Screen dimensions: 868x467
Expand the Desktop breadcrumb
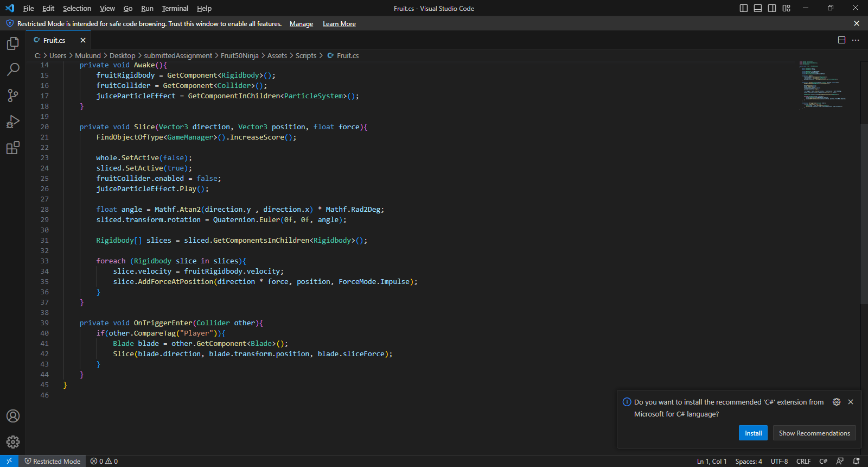tap(122, 55)
